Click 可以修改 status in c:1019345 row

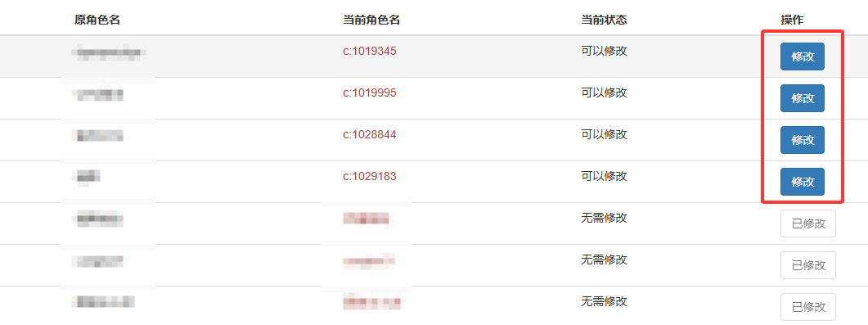tap(604, 51)
